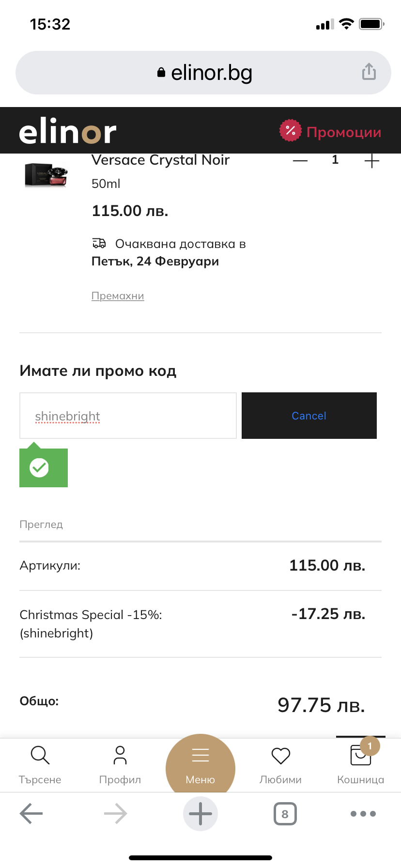The width and height of the screenshot is (401, 868).
Task: Open a new tab with plus button
Action: pos(200,814)
